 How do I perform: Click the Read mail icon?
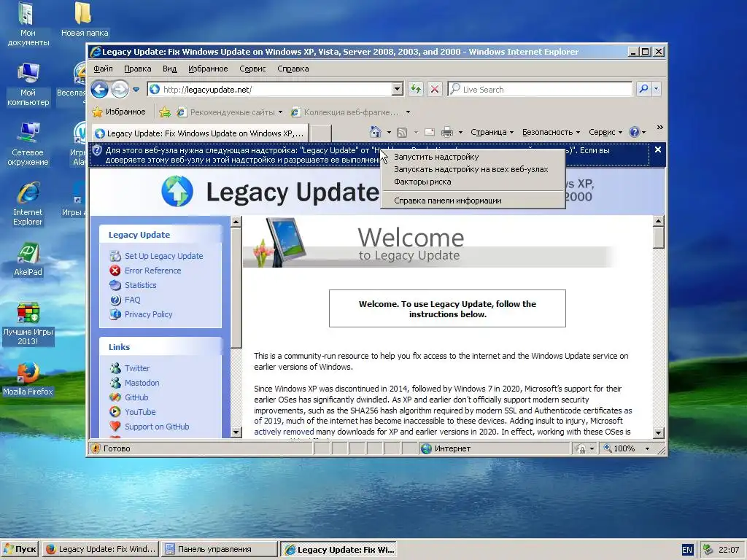click(x=429, y=133)
